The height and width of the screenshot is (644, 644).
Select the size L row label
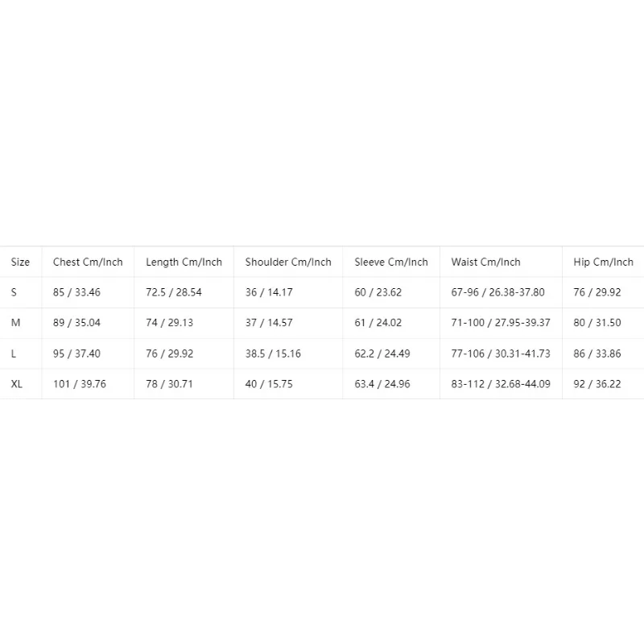[13, 353]
